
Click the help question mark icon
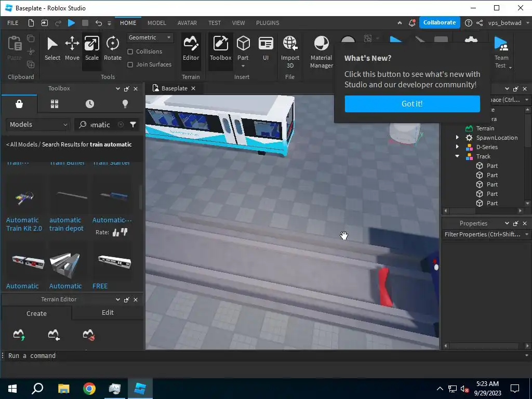(468, 23)
